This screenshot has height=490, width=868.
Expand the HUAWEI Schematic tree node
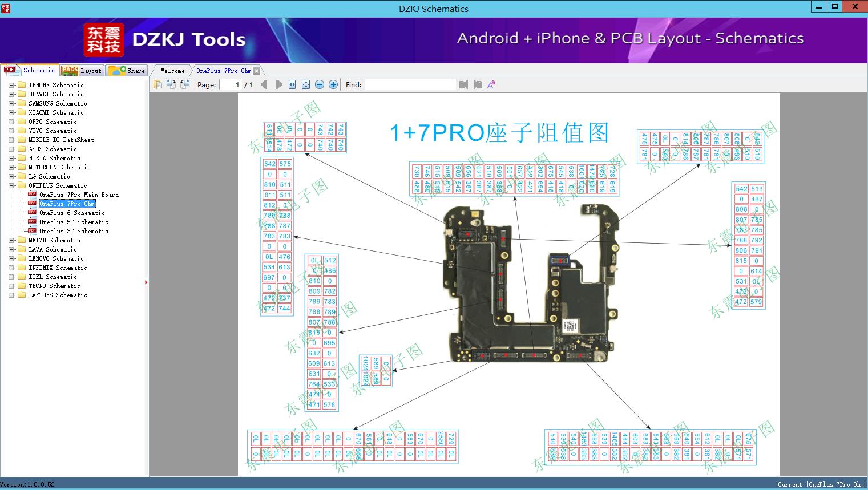pyautogui.click(x=11, y=94)
